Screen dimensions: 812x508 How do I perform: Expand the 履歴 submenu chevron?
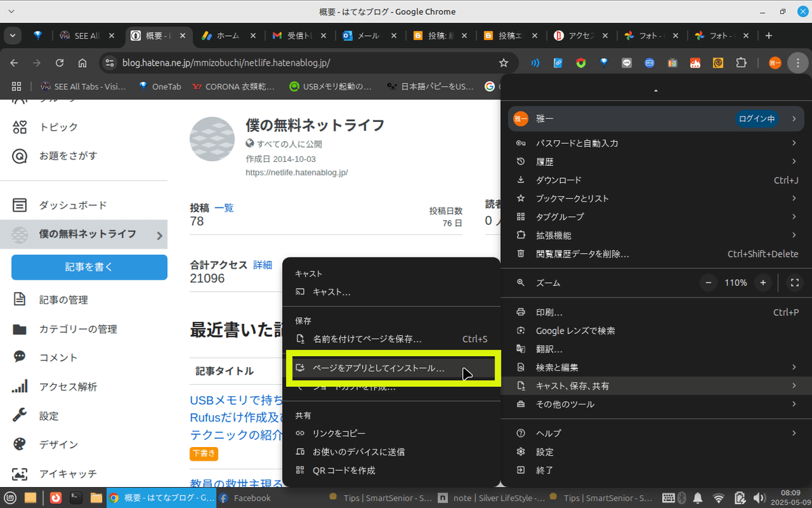795,161
